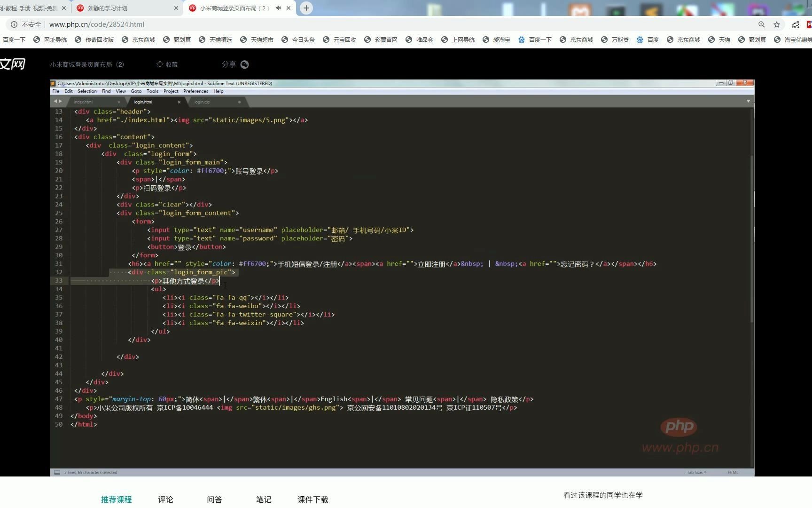812x508 pixels.
Task: Select the 评论 tab below the video
Action: click(x=165, y=500)
